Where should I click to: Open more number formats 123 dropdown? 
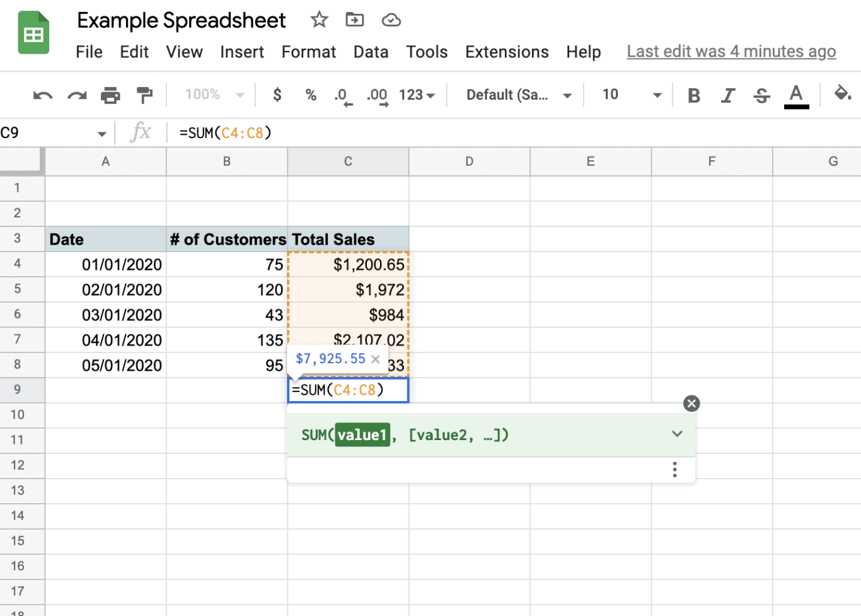click(417, 95)
